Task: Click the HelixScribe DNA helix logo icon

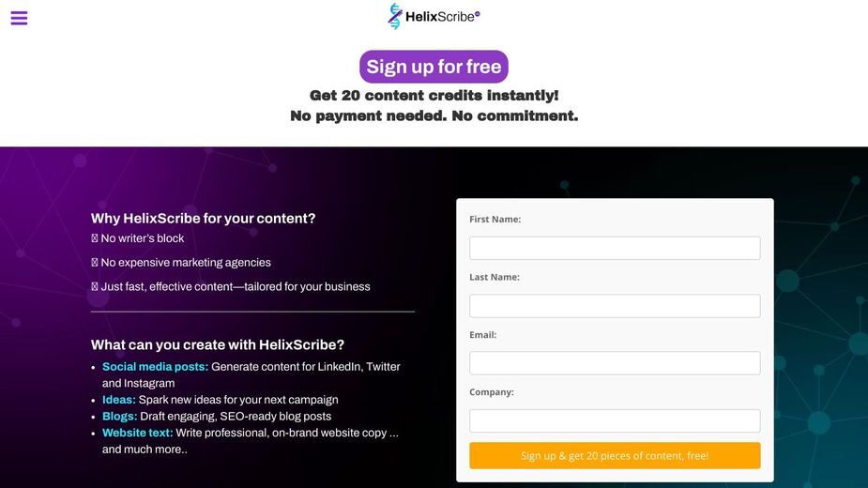Action: (x=395, y=16)
